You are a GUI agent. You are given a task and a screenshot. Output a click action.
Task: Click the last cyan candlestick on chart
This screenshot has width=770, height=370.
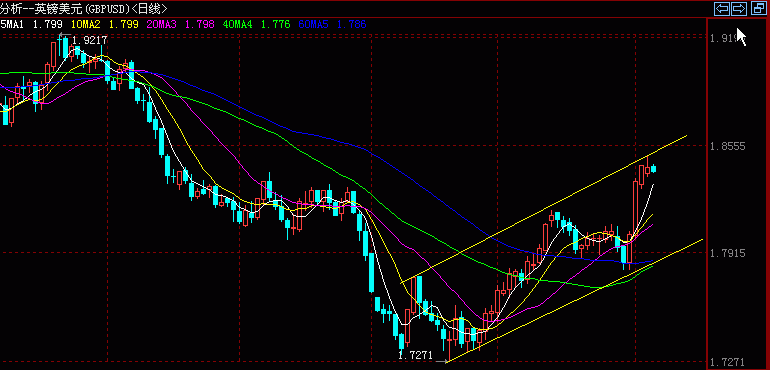coord(654,169)
